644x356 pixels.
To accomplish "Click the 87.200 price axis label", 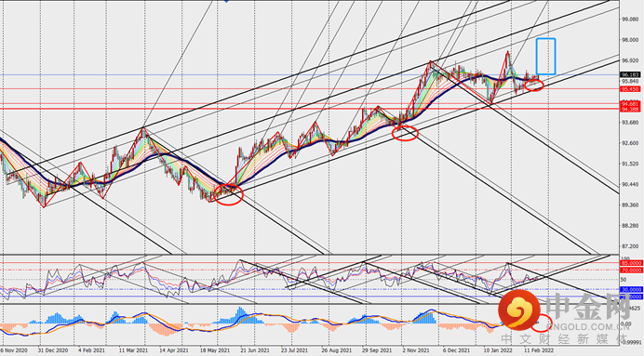I will (629, 246).
